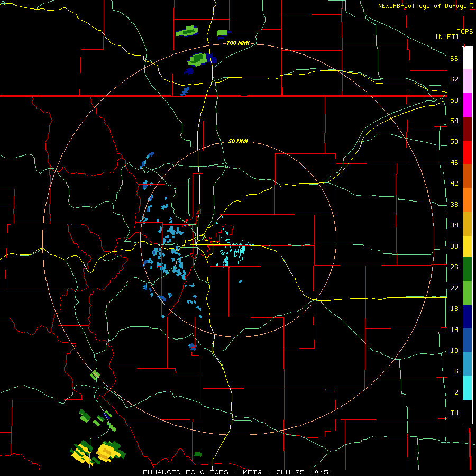This screenshot has width=476, height=476.
Task: Pick the dark orange legend swatch
Action: click(467, 176)
